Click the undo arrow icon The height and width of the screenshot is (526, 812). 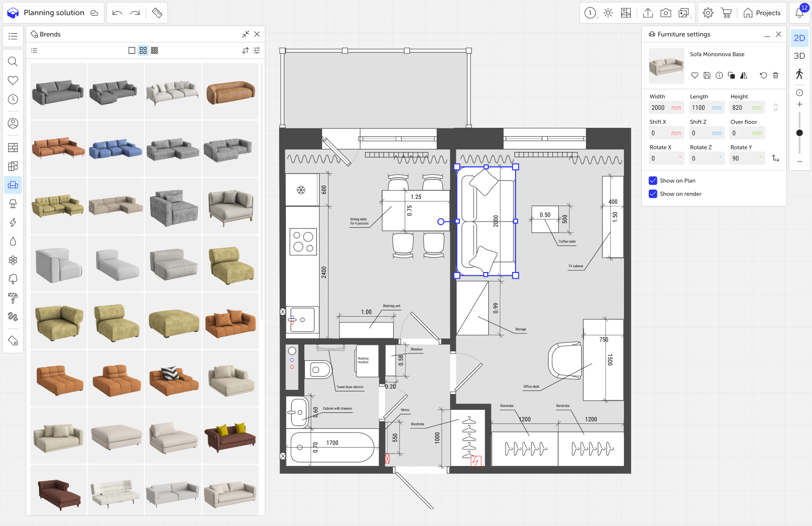(x=117, y=13)
